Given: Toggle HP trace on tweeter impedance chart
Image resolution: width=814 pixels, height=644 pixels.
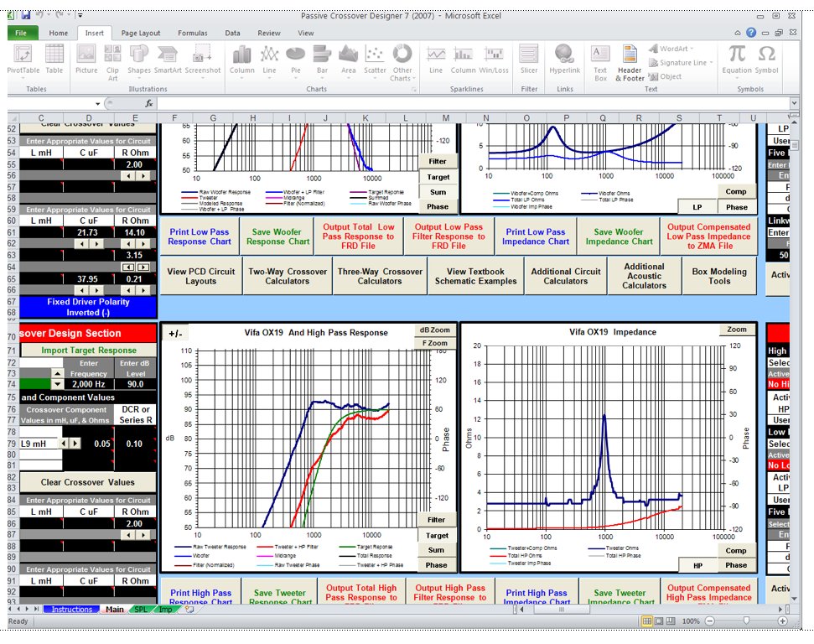Looking at the screenshot, I should click(x=698, y=565).
